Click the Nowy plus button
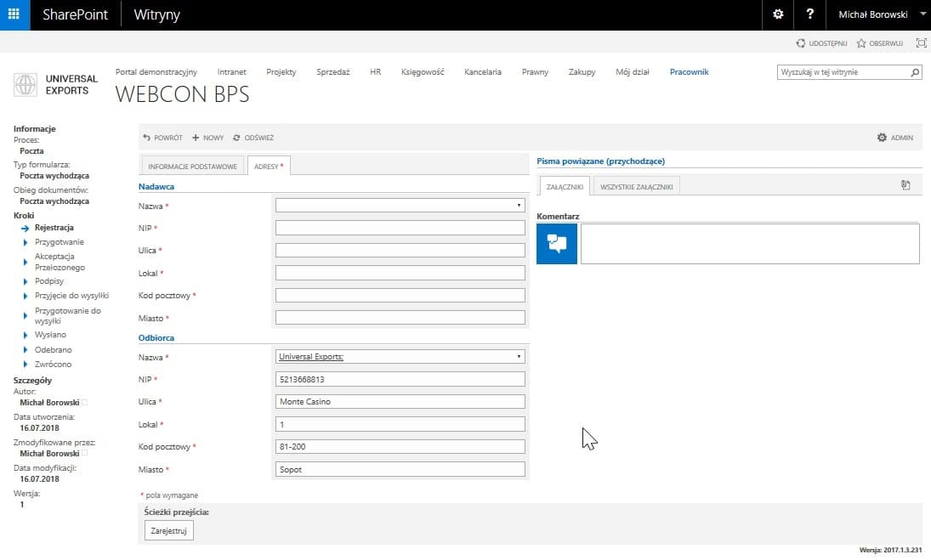This screenshot has width=931, height=560. click(207, 138)
